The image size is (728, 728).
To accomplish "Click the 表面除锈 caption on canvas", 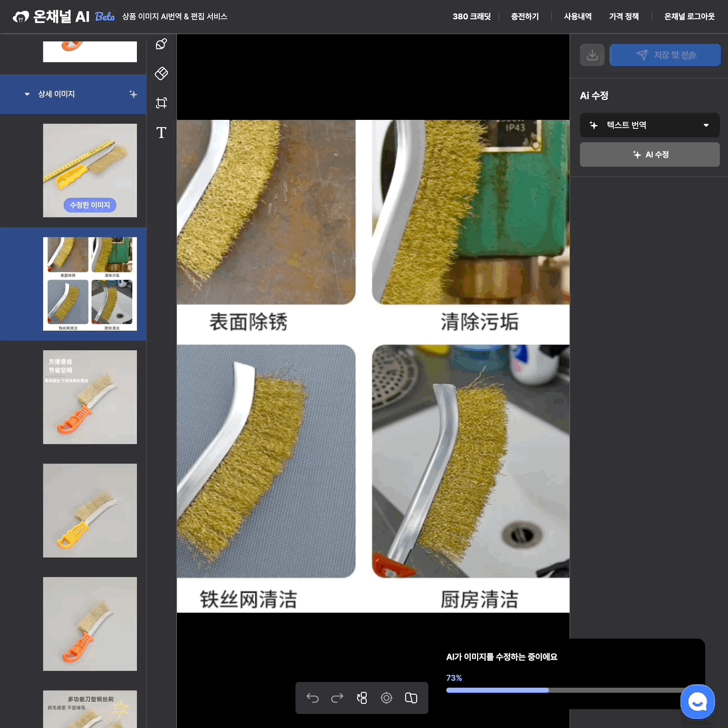I will (x=249, y=322).
